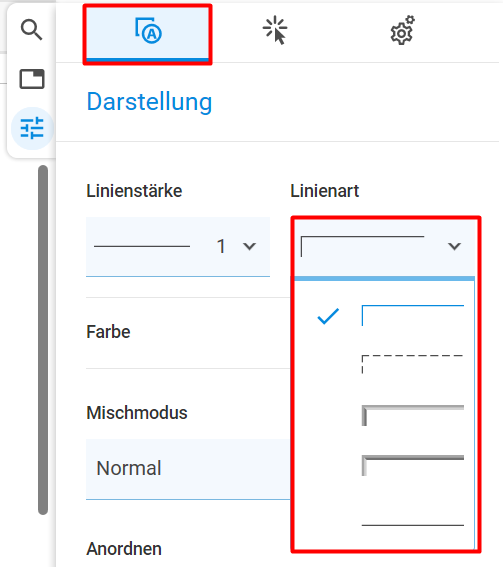Click the Linienstärke line preview

[x=142, y=247]
